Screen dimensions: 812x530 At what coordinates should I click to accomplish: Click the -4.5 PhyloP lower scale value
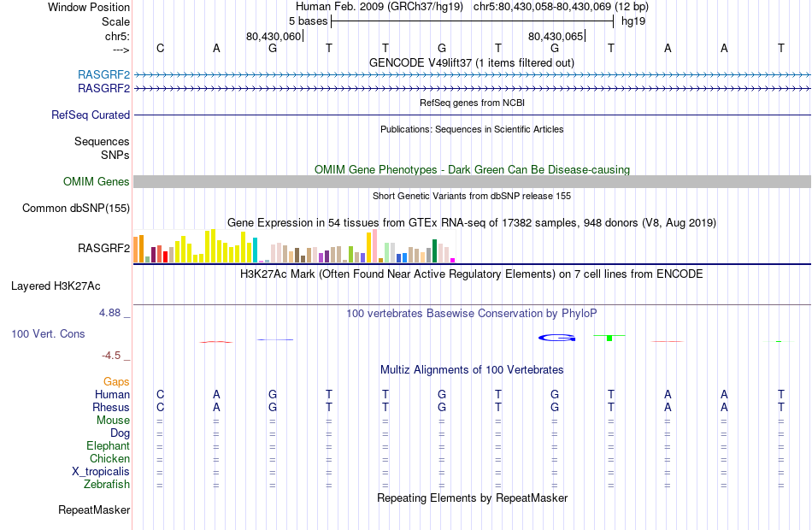[x=111, y=356]
